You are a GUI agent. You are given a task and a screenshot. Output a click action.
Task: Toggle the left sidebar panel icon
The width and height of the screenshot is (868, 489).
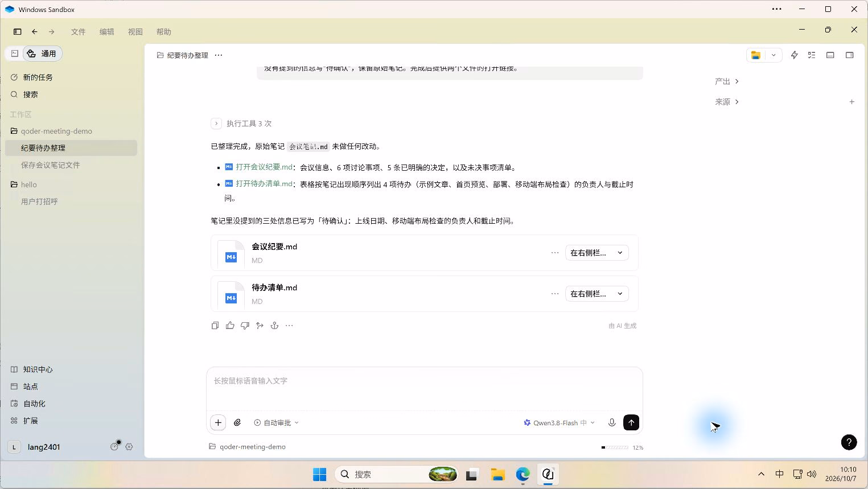(17, 32)
